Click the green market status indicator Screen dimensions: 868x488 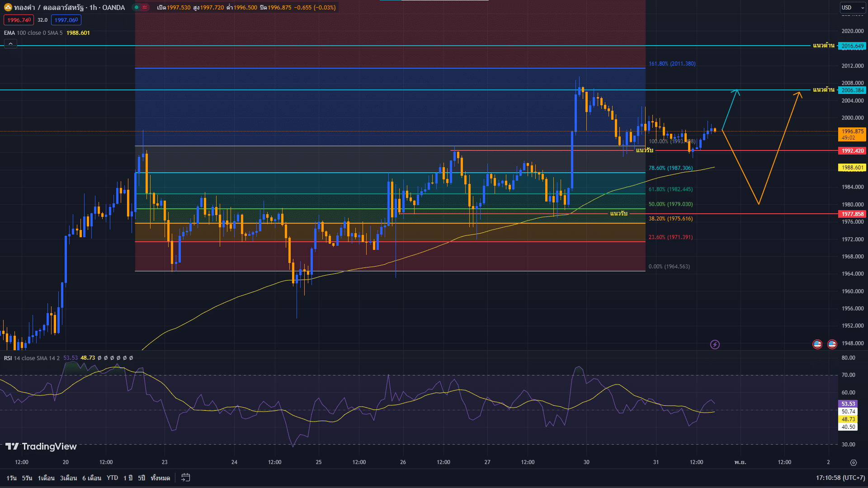coord(137,7)
